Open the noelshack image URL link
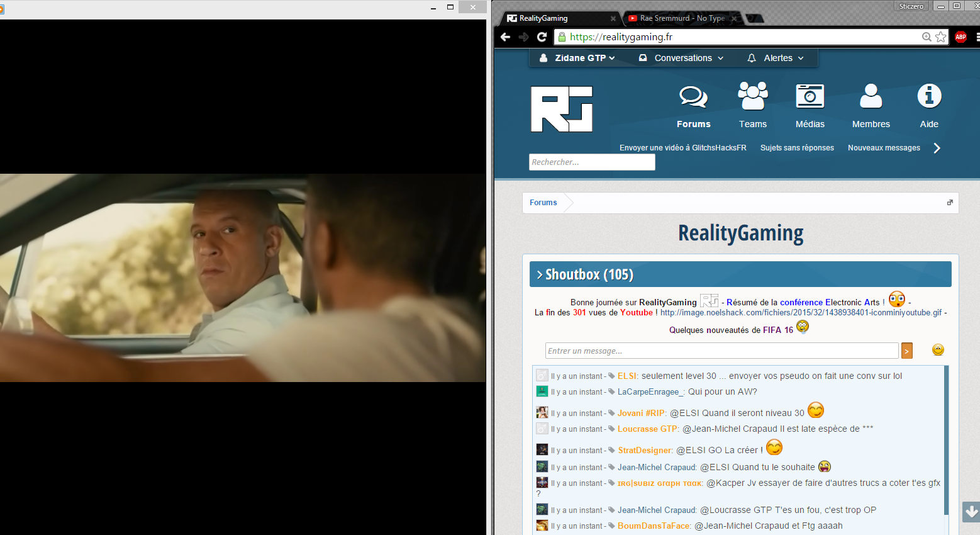This screenshot has width=980, height=535. click(x=801, y=313)
